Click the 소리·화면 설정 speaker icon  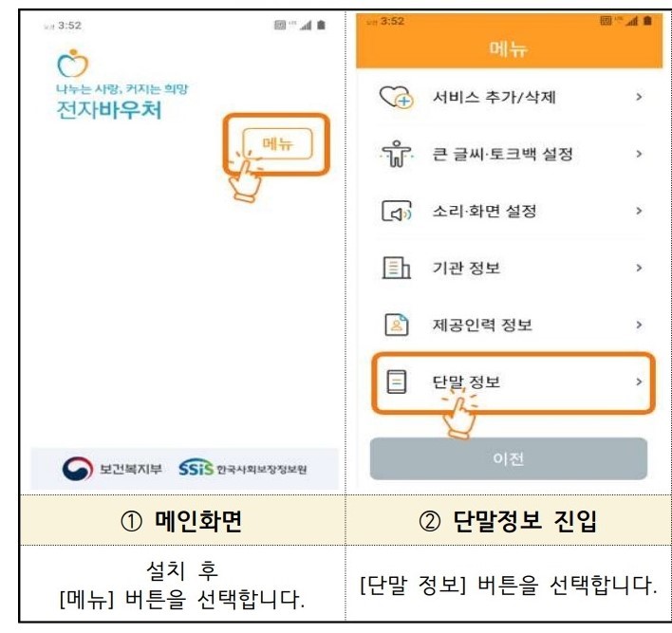(397, 211)
